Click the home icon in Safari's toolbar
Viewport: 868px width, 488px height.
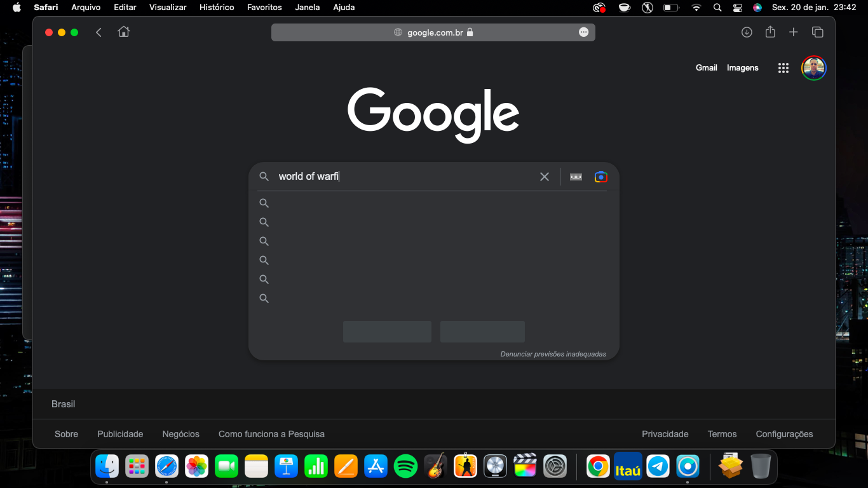coord(123,32)
